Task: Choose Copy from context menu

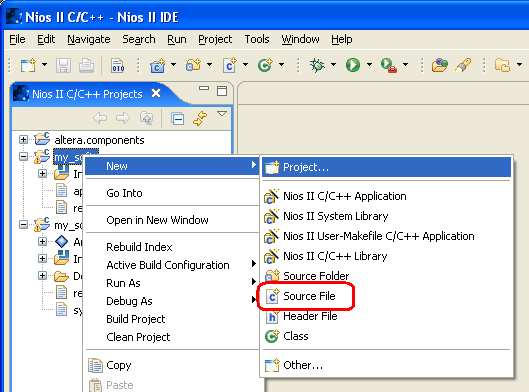Action: pyautogui.click(x=172, y=365)
